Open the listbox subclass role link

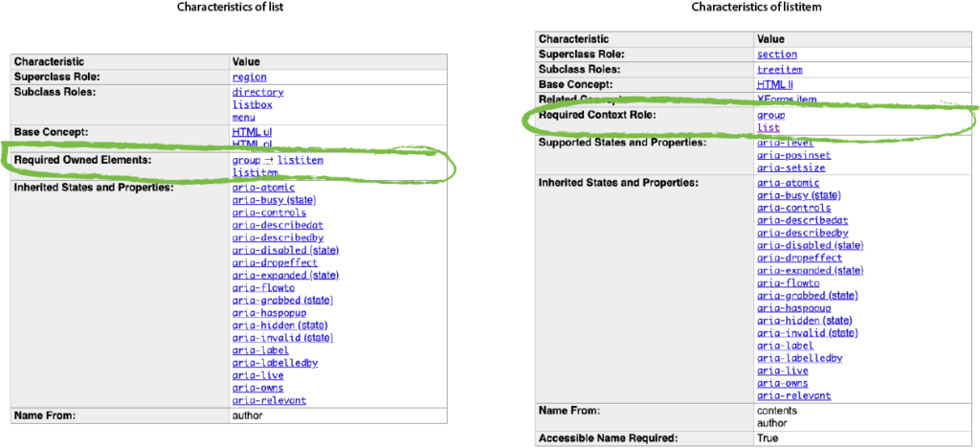pos(253,104)
